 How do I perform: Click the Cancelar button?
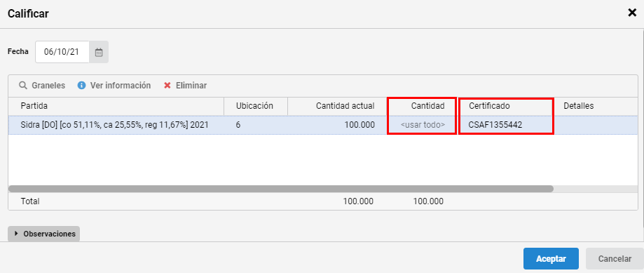[x=615, y=258]
